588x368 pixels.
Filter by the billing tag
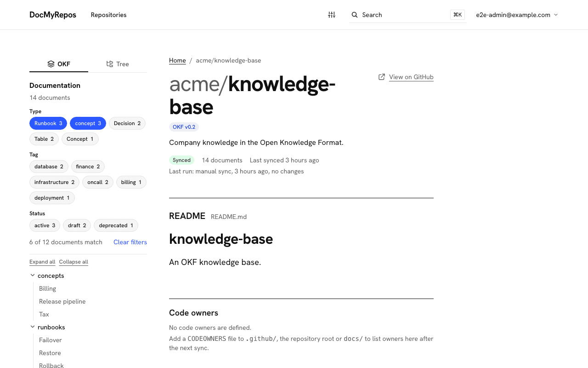[x=131, y=182]
